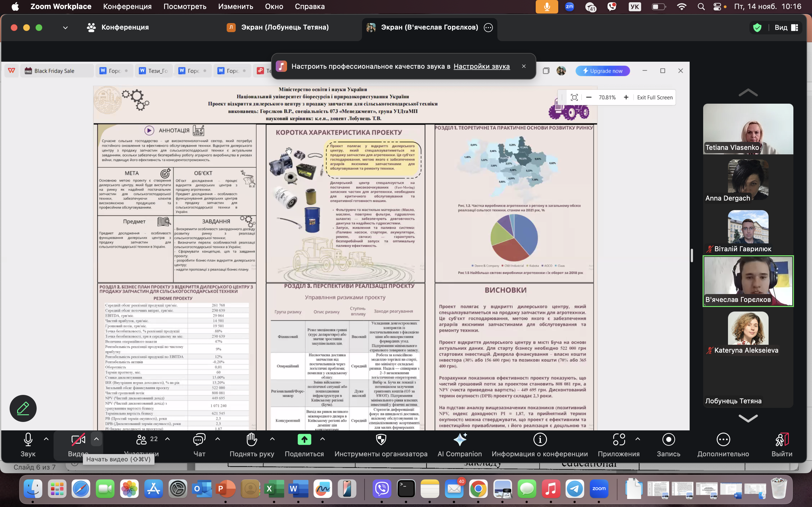Image resolution: width=812 pixels, height=507 pixels.
Task: Unmute the Sound microphone toggle
Action: pos(28,440)
